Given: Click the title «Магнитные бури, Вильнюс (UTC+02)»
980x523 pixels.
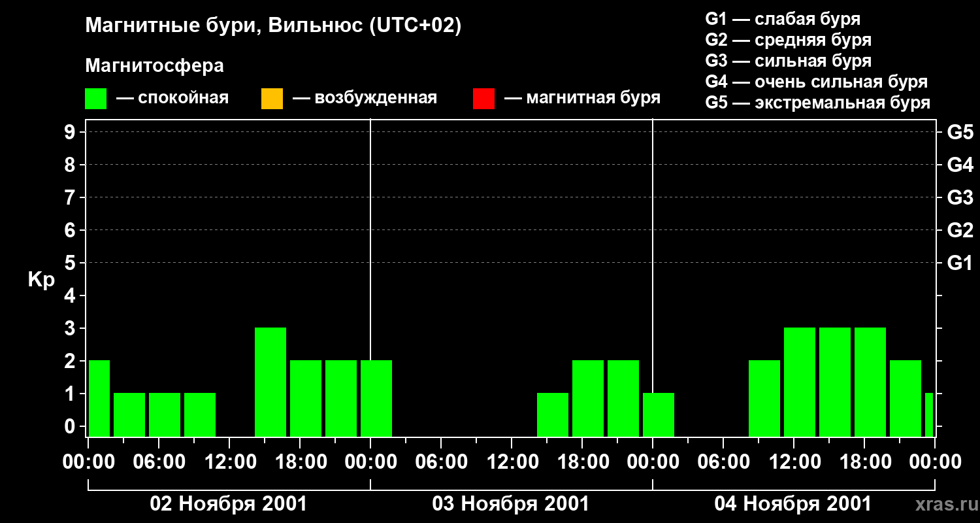Looking at the screenshot, I should pyautogui.click(x=273, y=27).
